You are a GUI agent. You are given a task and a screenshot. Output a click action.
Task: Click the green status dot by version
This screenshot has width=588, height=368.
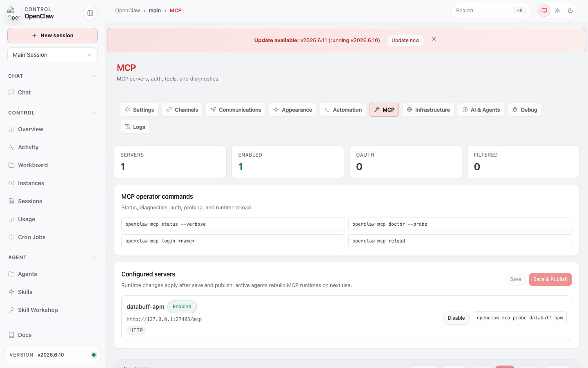pos(94,355)
